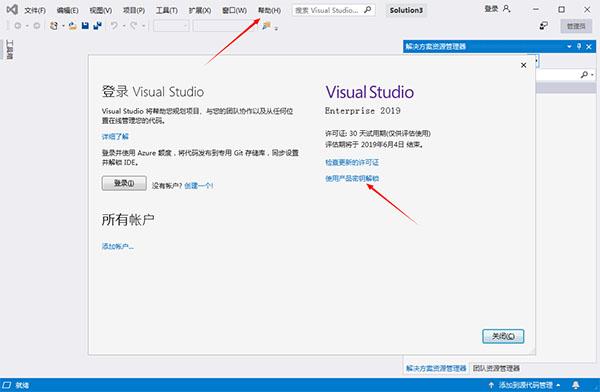
Task: Switch to the 解决方案资源管理器 bottom tab
Action: (436, 368)
